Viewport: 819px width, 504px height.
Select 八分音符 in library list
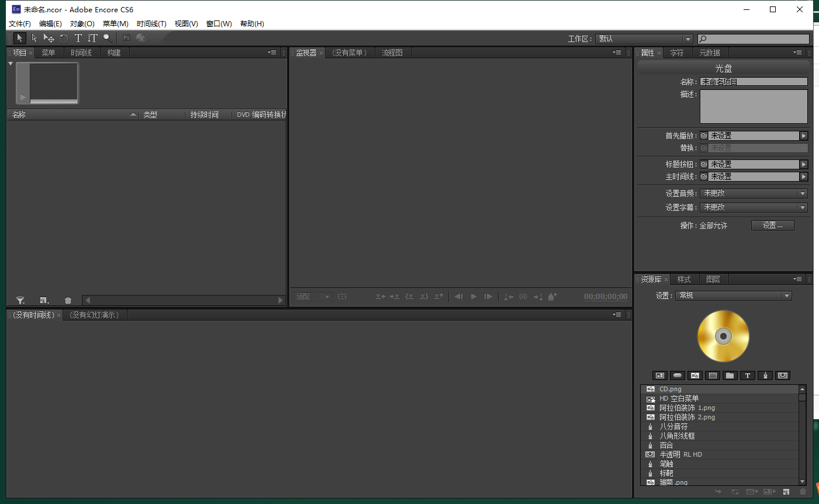720,426
